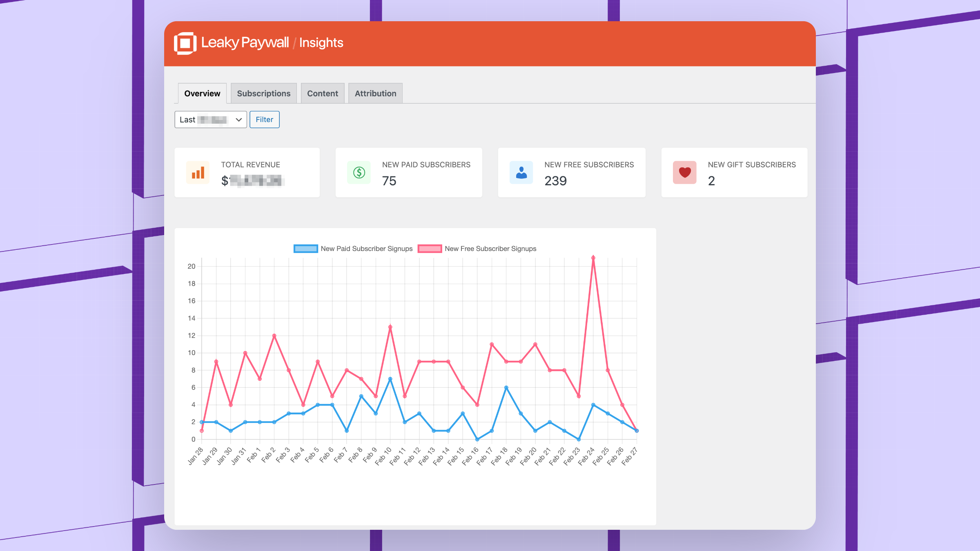Click the Feb 10 free signups data point

pos(390,327)
